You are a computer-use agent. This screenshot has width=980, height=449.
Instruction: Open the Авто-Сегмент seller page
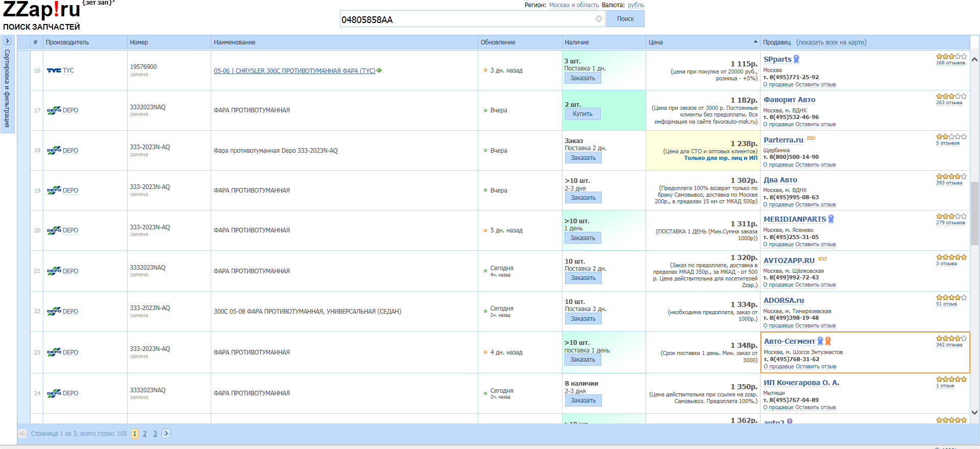click(789, 341)
